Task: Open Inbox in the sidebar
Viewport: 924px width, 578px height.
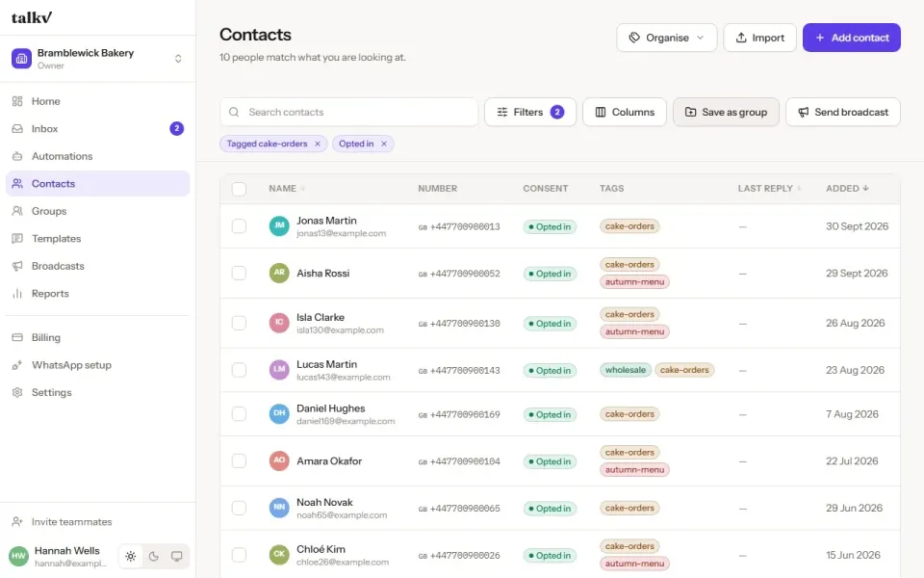Action: pos(98,128)
